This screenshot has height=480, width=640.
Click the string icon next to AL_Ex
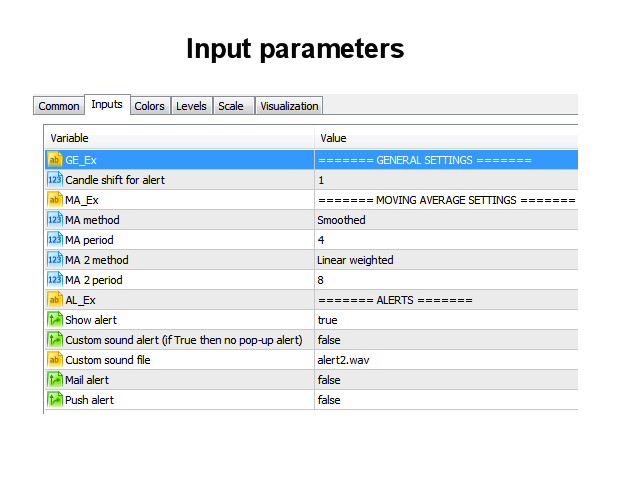(55, 300)
